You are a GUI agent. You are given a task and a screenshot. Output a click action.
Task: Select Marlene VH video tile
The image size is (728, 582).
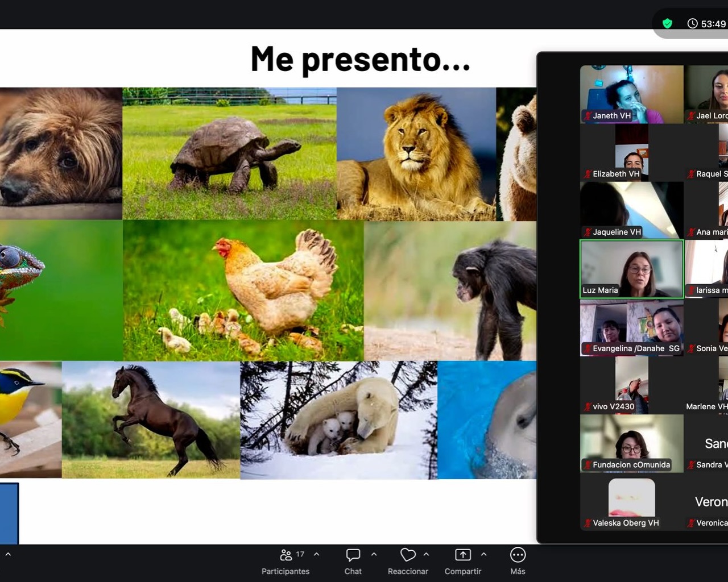point(706,385)
